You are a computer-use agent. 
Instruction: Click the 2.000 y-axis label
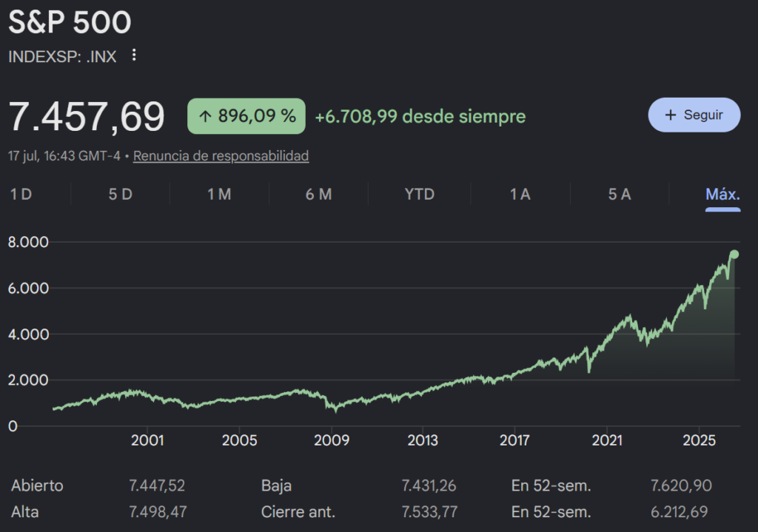pos(29,380)
